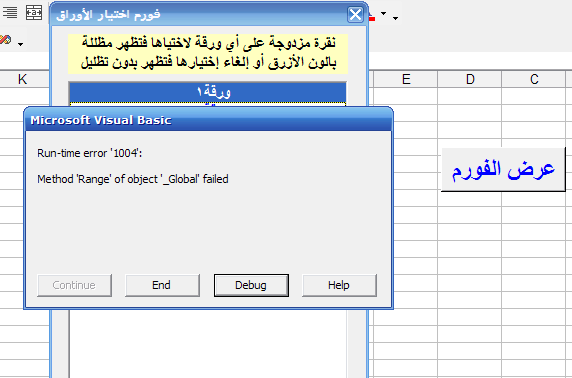Click the yellow Arabic instruction label
This screenshot has height=378, width=572.
point(208,54)
